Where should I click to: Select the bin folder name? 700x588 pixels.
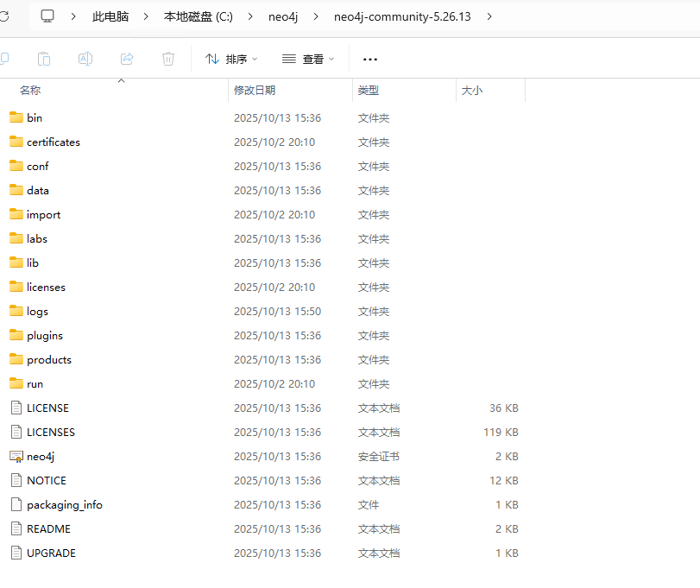35,118
